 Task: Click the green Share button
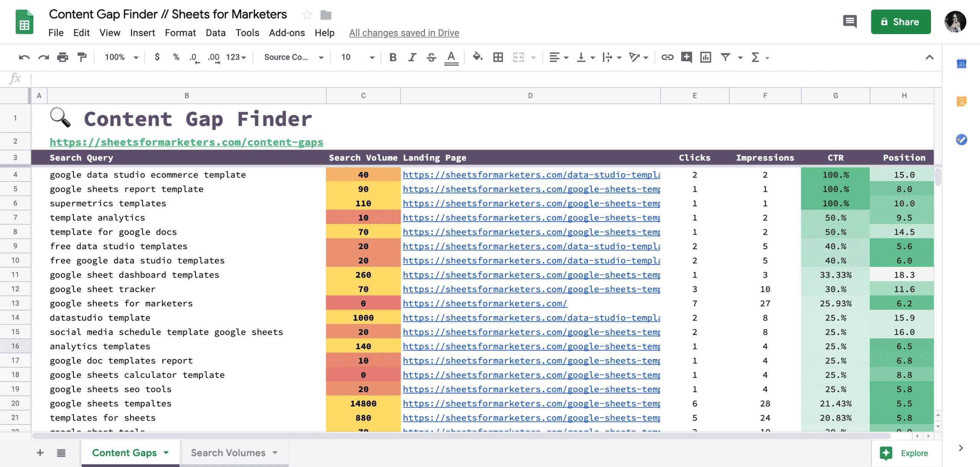coord(901,22)
